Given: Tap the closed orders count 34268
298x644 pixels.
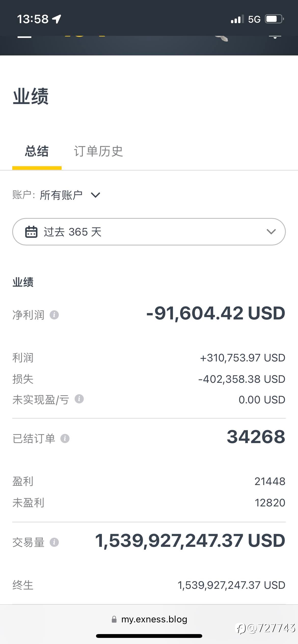Looking at the screenshot, I should [256, 437].
